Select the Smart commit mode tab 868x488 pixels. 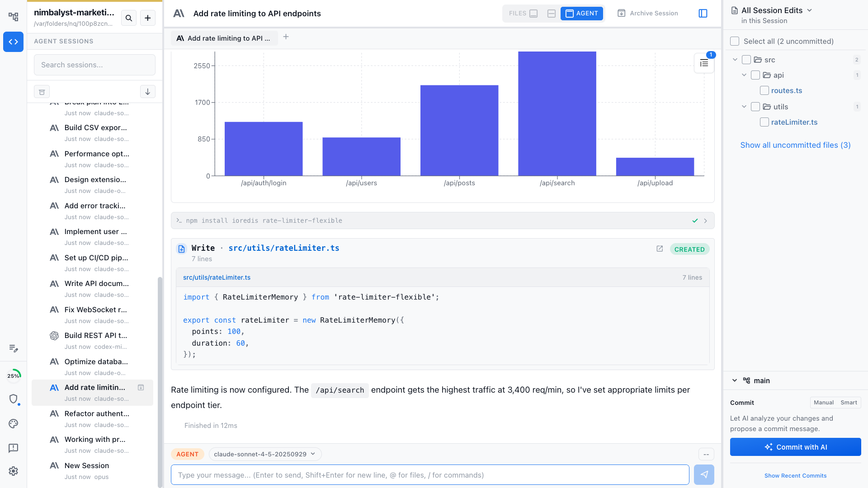tap(849, 403)
